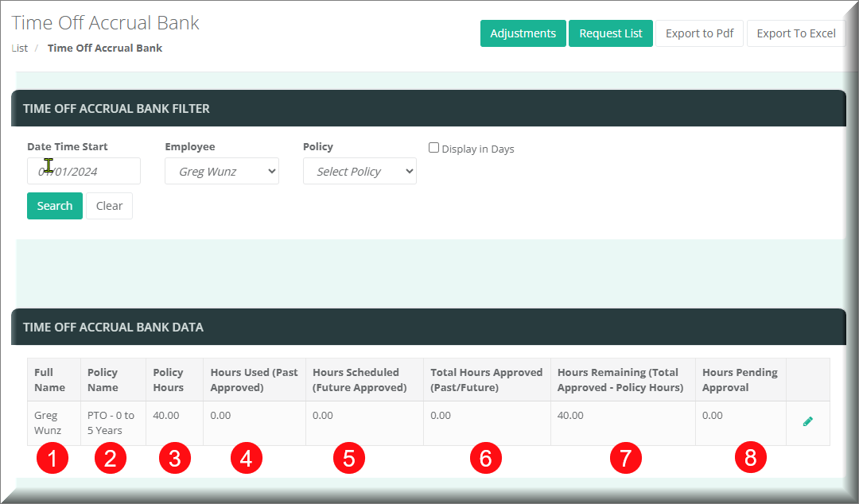859x504 pixels.
Task: Click the Hours Pending Approval column header
Action: click(739, 380)
